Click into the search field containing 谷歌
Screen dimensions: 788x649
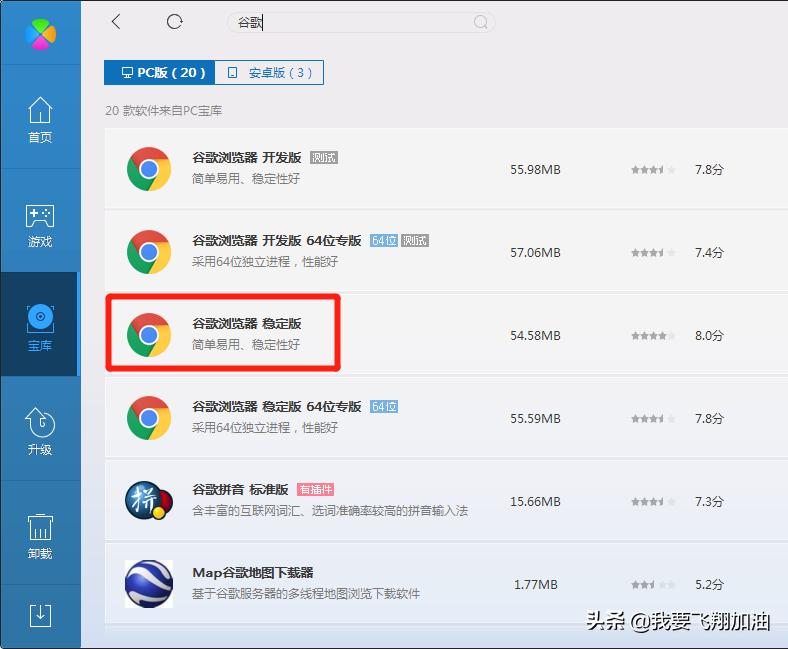360,22
